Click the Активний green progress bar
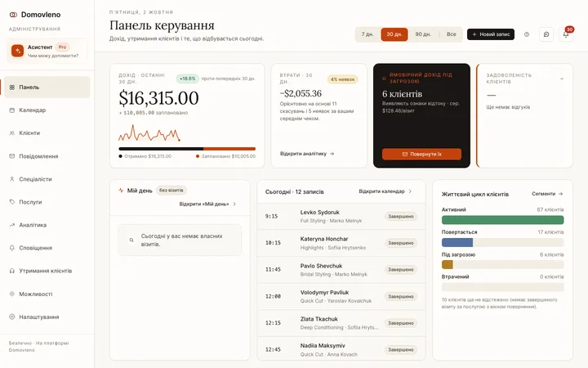This screenshot has width=588, height=368. pyautogui.click(x=502, y=220)
